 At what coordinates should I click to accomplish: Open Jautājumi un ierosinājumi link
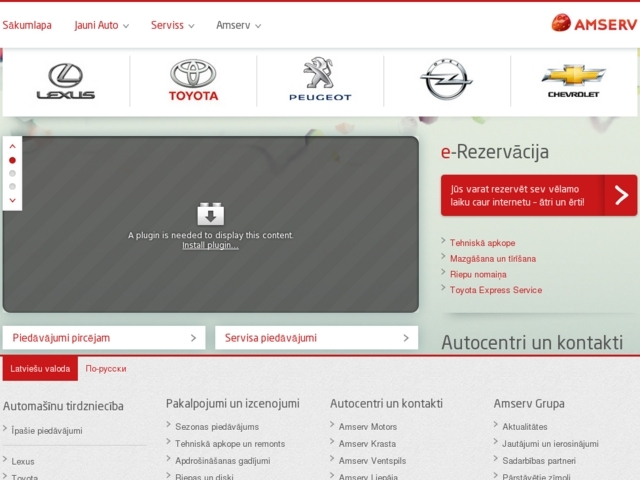pyautogui.click(x=550, y=444)
